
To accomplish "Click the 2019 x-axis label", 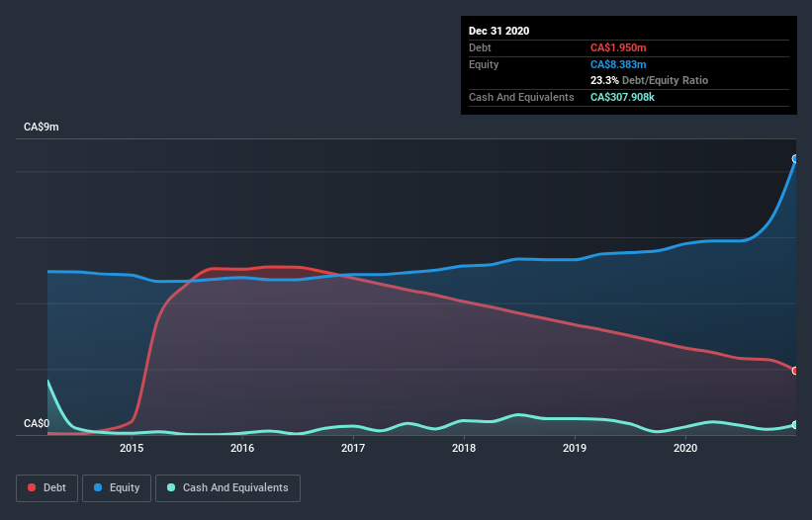I will click(575, 448).
